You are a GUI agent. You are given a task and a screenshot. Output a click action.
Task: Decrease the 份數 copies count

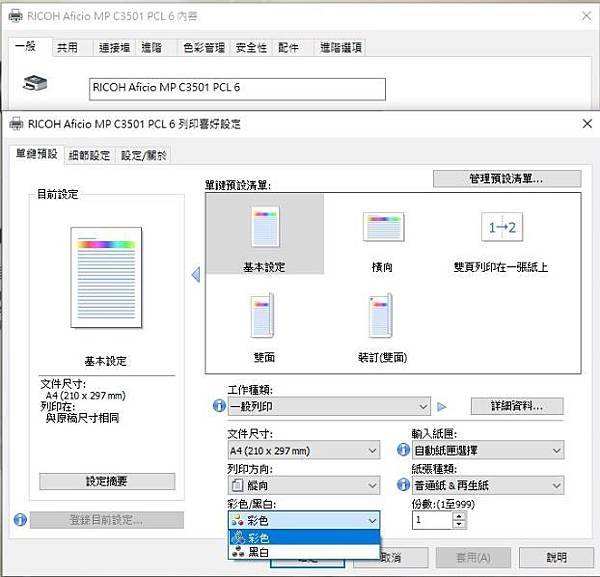[459, 525]
